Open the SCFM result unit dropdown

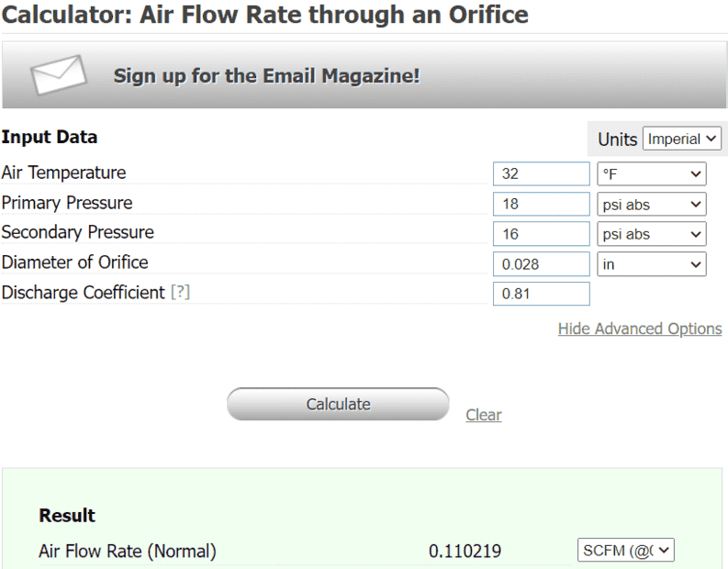[x=626, y=551]
